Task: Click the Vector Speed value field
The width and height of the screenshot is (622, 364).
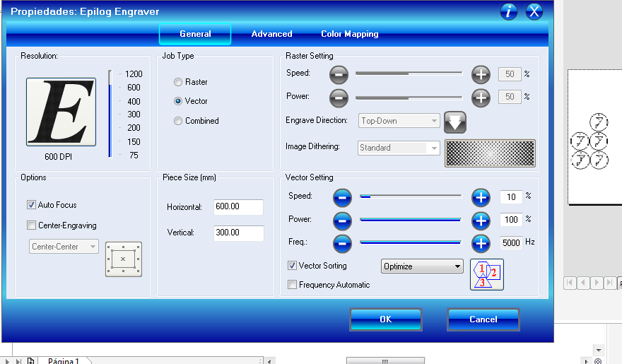Action: tap(511, 197)
